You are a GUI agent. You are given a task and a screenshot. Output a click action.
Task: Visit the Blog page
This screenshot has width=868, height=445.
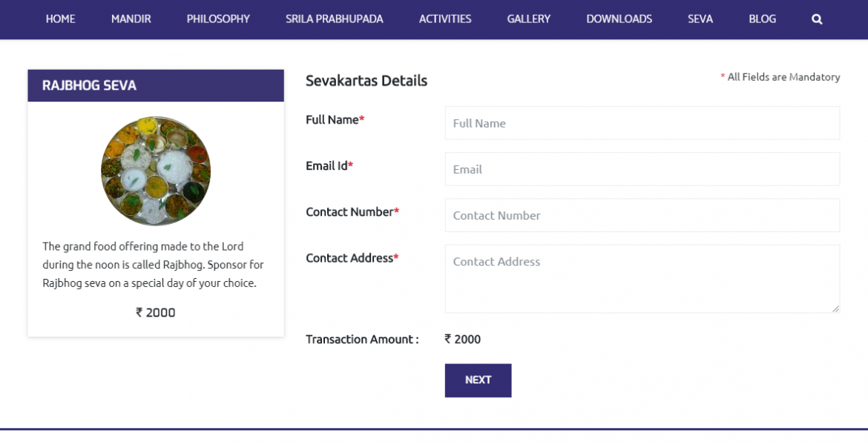(762, 19)
